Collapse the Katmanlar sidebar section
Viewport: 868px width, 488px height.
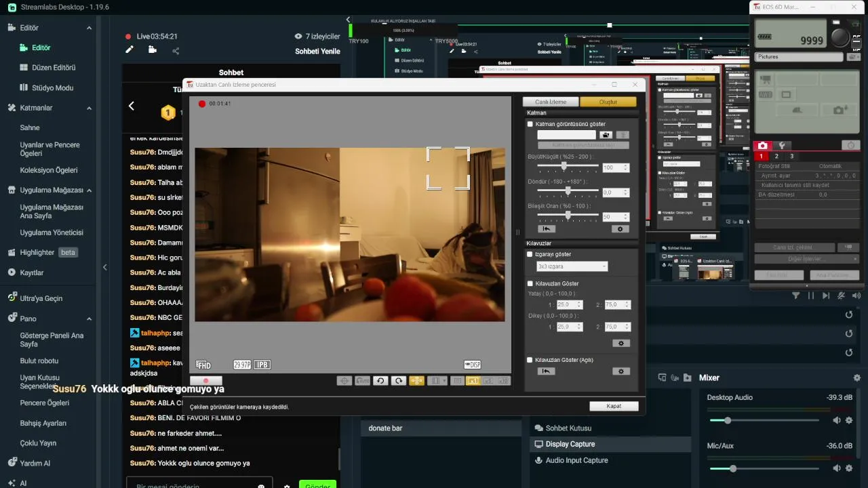click(x=89, y=108)
